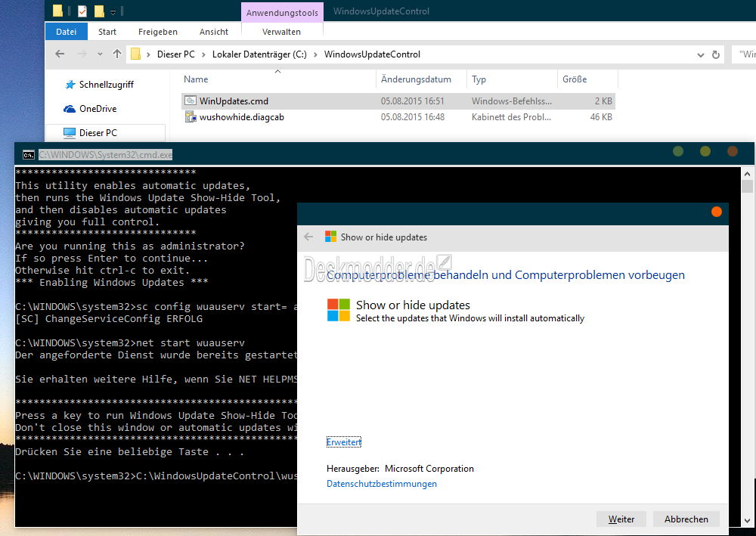Go up one folder level arrow
The width and height of the screenshot is (756, 536).
[117, 54]
